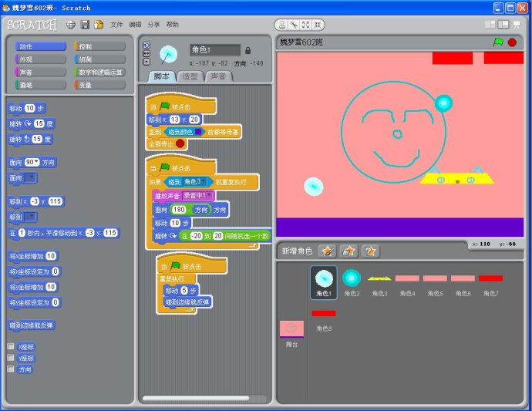Click the save project floppy icon

point(85,25)
